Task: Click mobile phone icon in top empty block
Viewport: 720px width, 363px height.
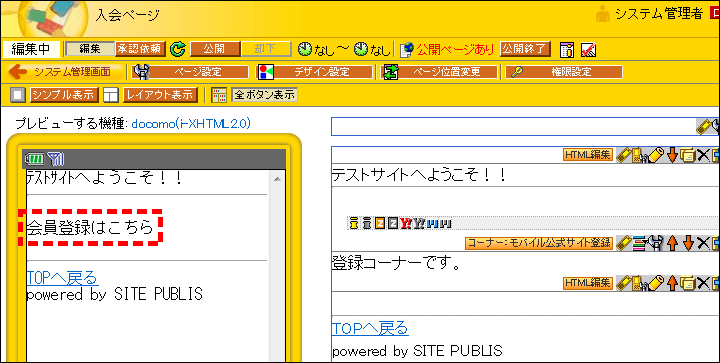Action: pyautogui.click(x=703, y=127)
